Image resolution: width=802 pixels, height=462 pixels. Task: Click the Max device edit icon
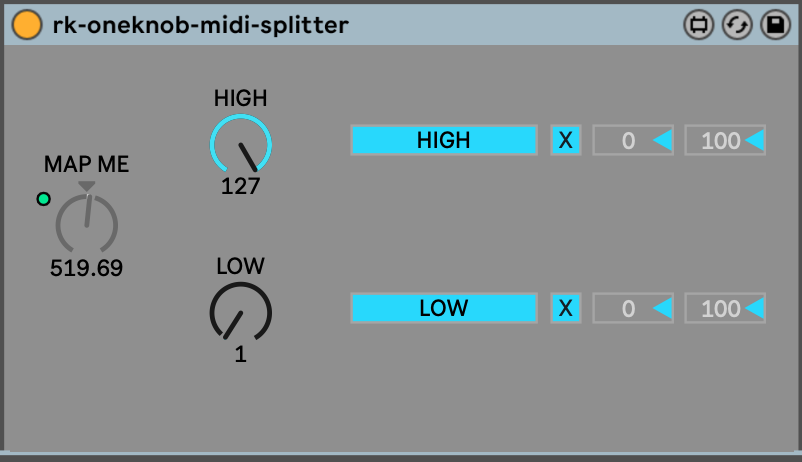pyautogui.click(x=697, y=25)
